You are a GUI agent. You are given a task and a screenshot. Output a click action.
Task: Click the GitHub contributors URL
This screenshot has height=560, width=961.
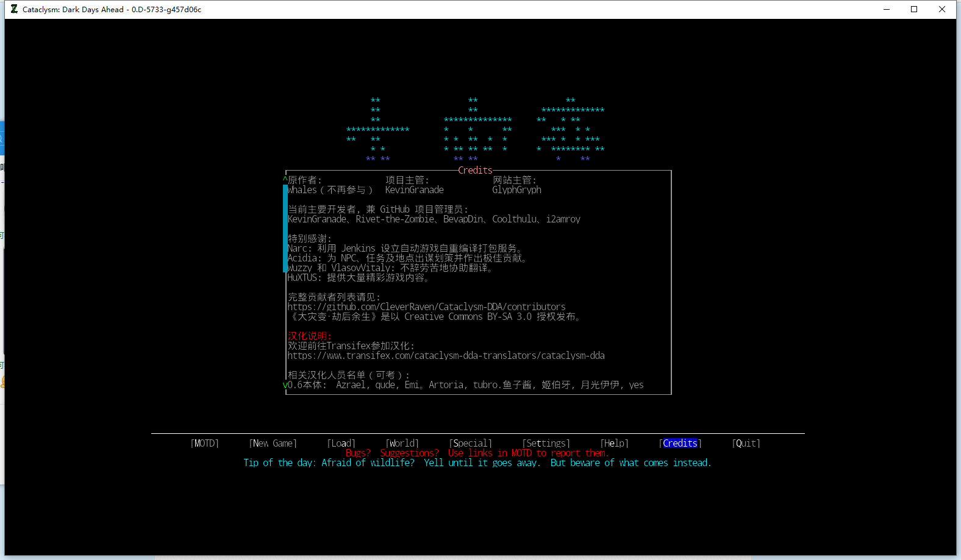click(427, 307)
